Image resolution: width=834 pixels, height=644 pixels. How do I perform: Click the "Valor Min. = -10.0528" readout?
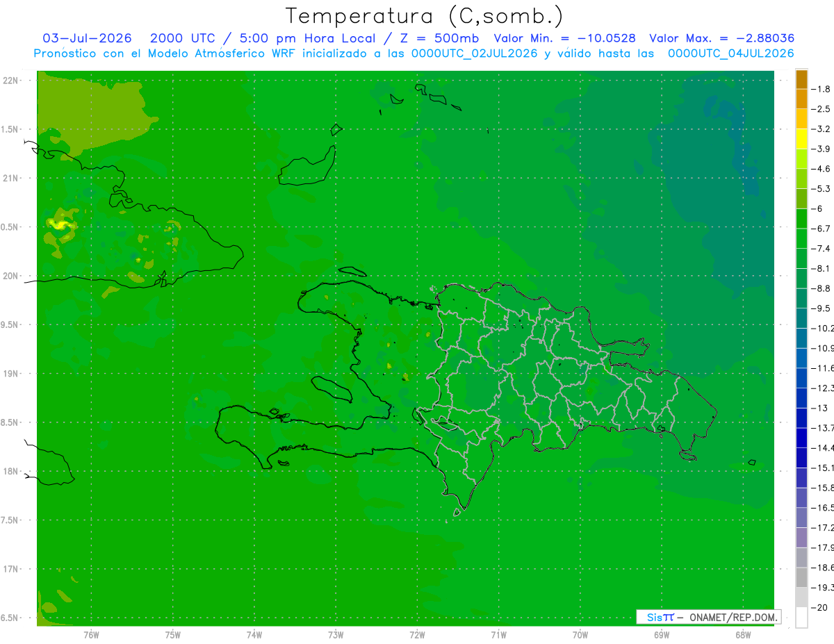click(566, 38)
